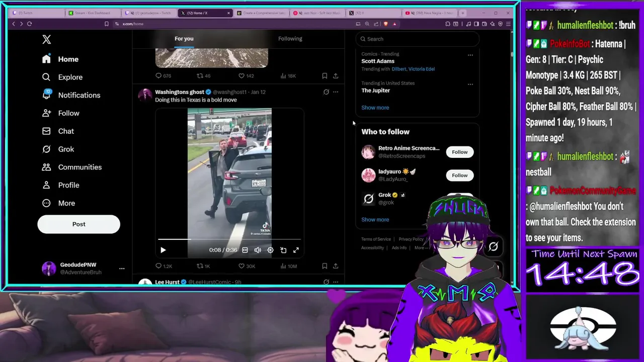Go to Profile in the sidebar

coord(61,185)
